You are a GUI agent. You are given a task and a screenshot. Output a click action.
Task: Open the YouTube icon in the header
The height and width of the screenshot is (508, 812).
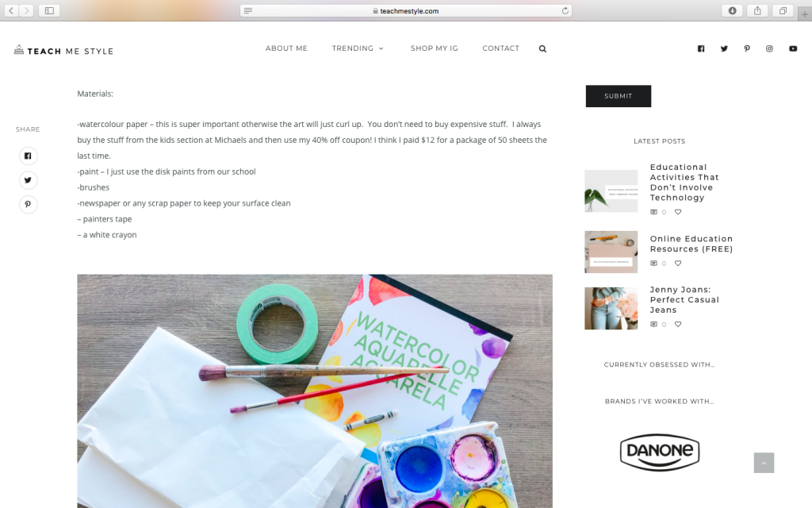pyautogui.click(x=793, y=48)
